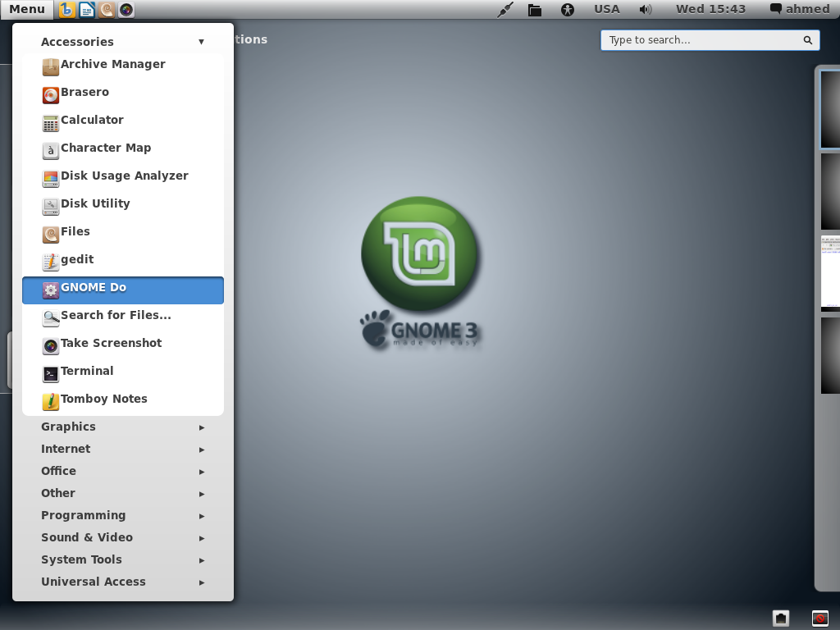Open screenshot launcher in top panel
Viewport: 840px width, 630px height.
pos(126,10)
